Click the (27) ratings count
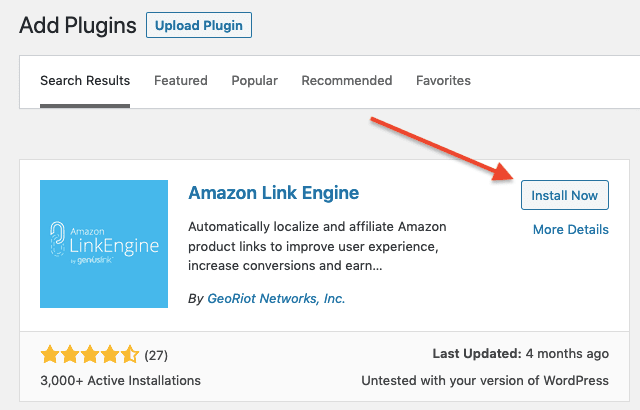640x410 pixels. (156, 355)
